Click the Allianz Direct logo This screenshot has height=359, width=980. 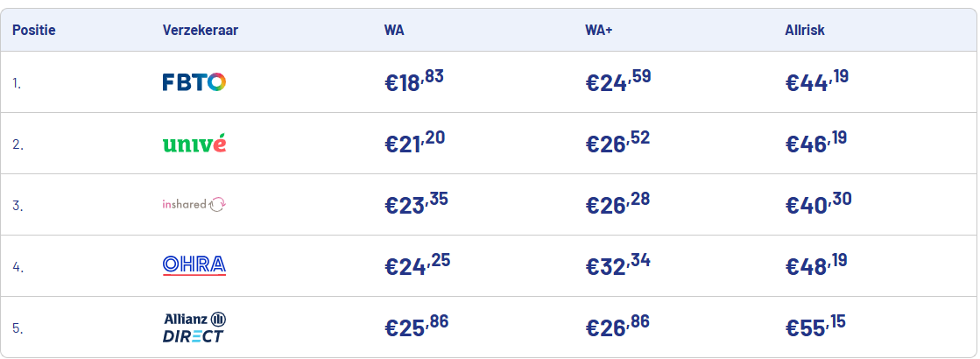point(194,327)
